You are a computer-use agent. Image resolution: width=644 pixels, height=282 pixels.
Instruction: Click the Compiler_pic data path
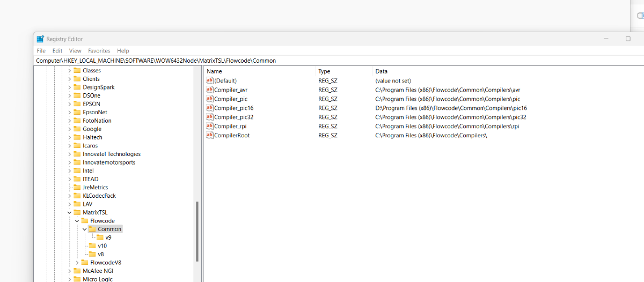(x=448, y=99)
